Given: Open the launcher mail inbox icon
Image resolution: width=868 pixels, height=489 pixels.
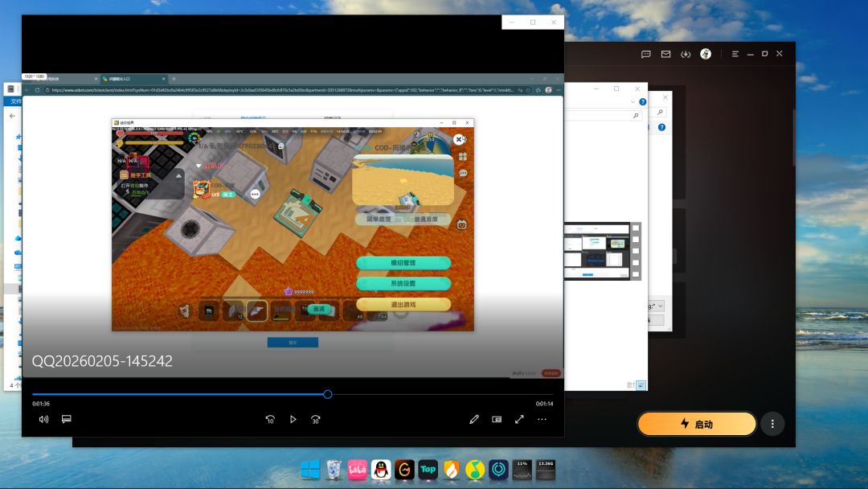Looking at the screenshot, I should pyautogui.click(x=666, y=54).
